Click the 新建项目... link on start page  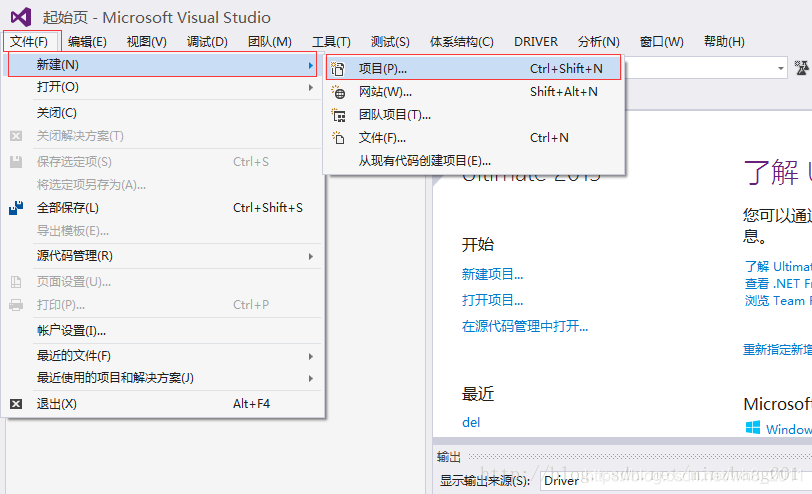pos(492,274)
